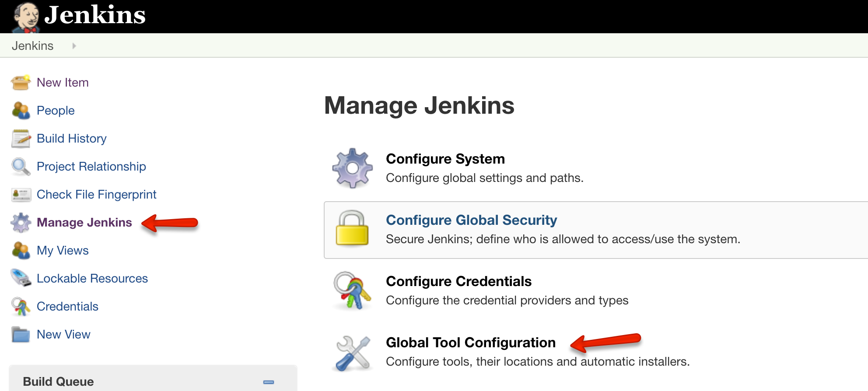Viewport: 868px width, 391px height.
Task: Click the Global Tool Configuration wrench icon
Action: pos(353,353)
